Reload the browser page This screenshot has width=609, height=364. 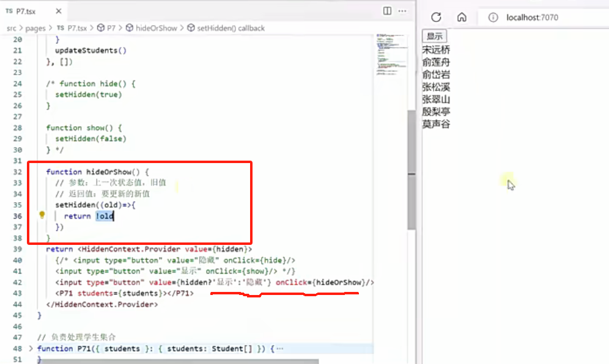[x=436, y=17]
